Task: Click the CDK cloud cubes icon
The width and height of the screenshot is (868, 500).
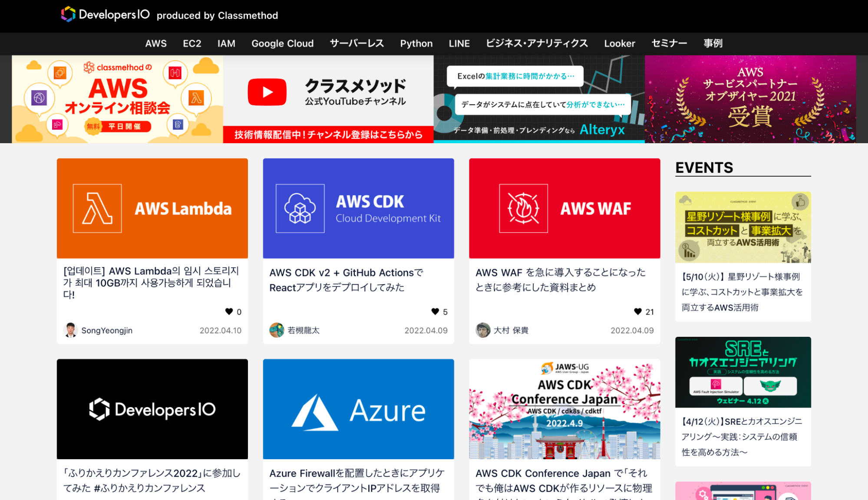Action: point(300,208)
